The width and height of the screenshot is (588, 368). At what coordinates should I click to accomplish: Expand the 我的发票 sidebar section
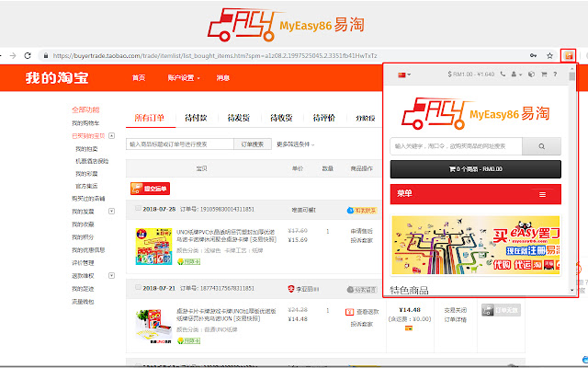point(111,211)
